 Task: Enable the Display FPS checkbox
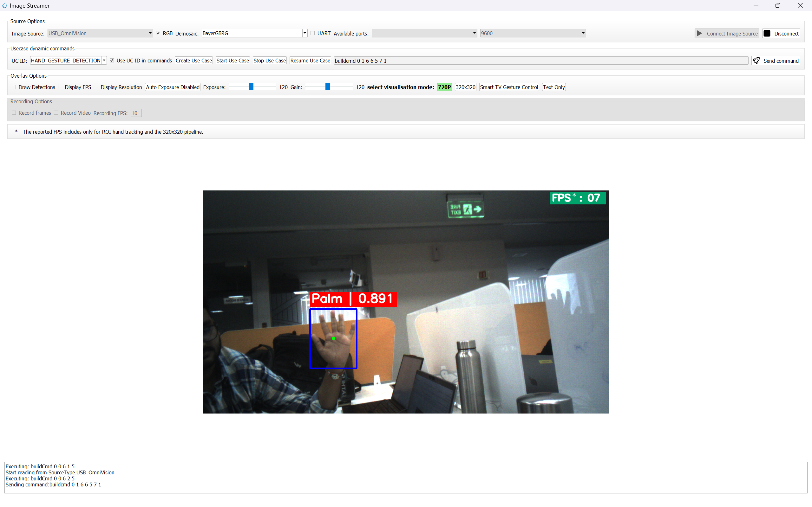click(x=60, y=87)
